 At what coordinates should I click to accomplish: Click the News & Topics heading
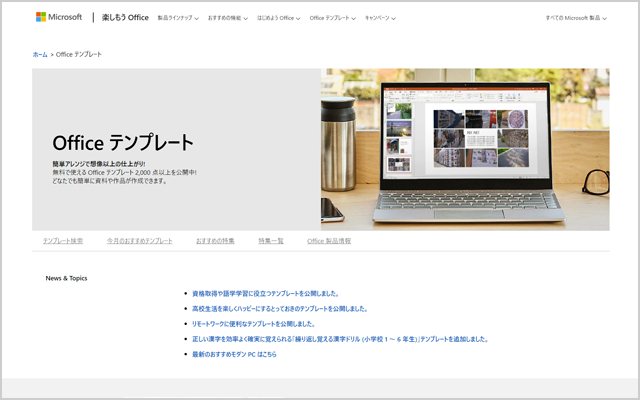coord(67,278)
